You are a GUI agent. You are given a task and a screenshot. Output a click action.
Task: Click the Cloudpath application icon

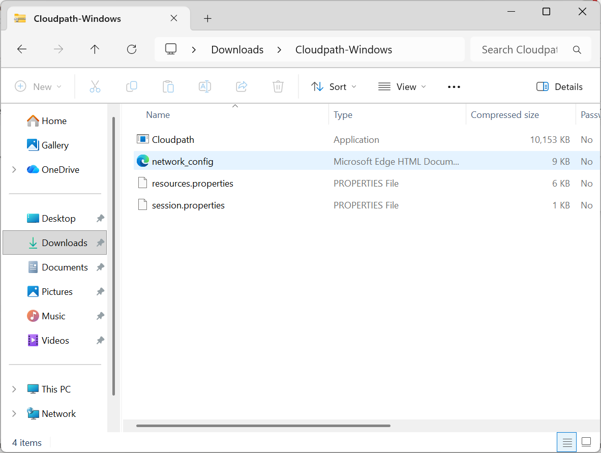click(143, 139)
